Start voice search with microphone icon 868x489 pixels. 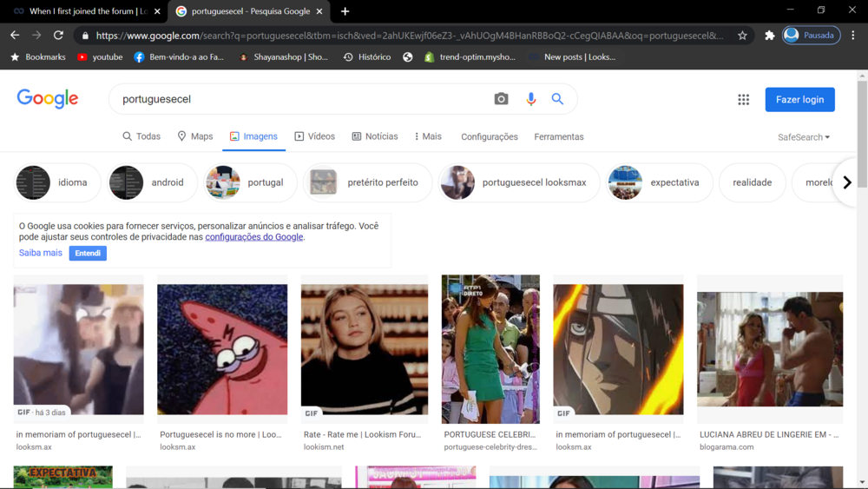(x=531, y=99)
